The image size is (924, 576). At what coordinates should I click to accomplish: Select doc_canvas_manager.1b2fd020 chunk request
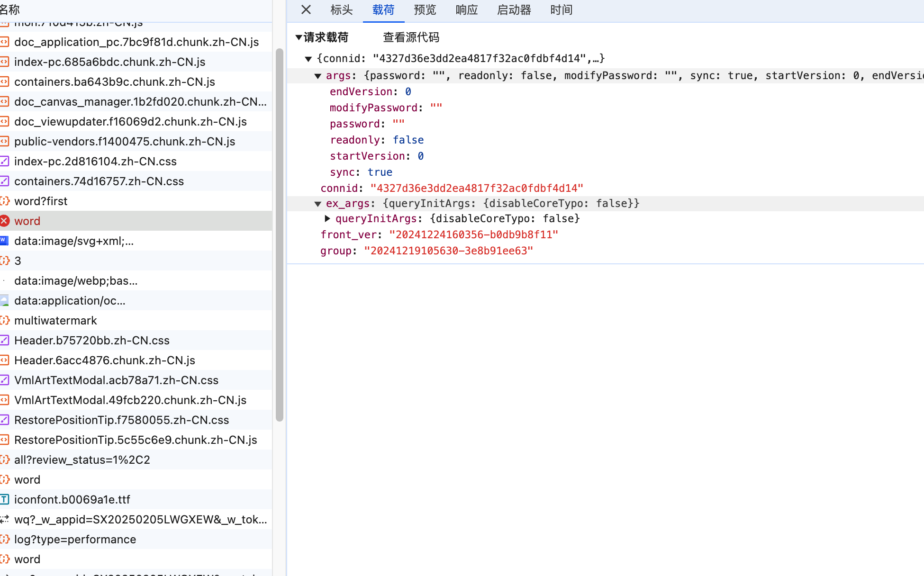[x=136, y=101]
